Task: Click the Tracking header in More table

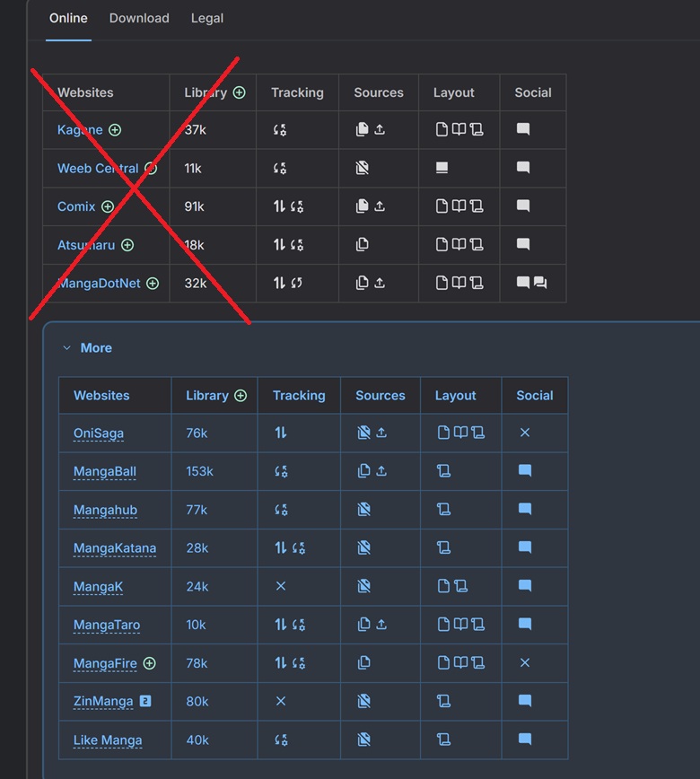Action: (299, 396)
